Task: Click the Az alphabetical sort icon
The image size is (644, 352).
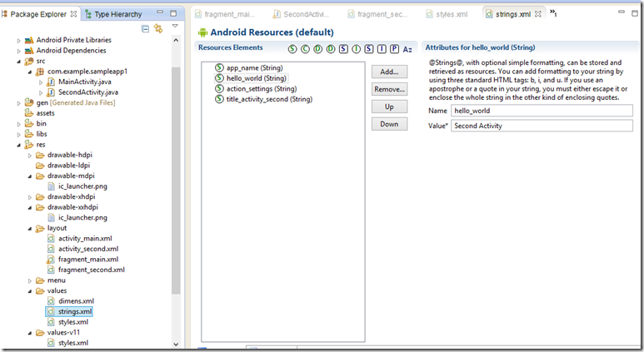Action: (x=407, y=49)
